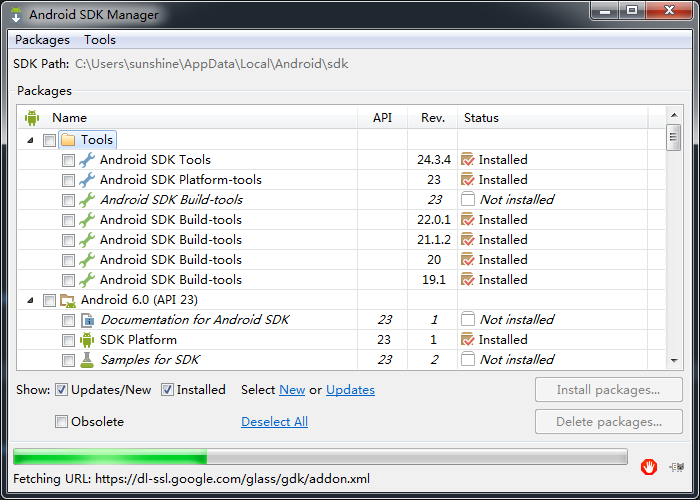Collapse the Android 6.0 (API 23) group
Screen dimensions: 700x500
pos(30,300)
